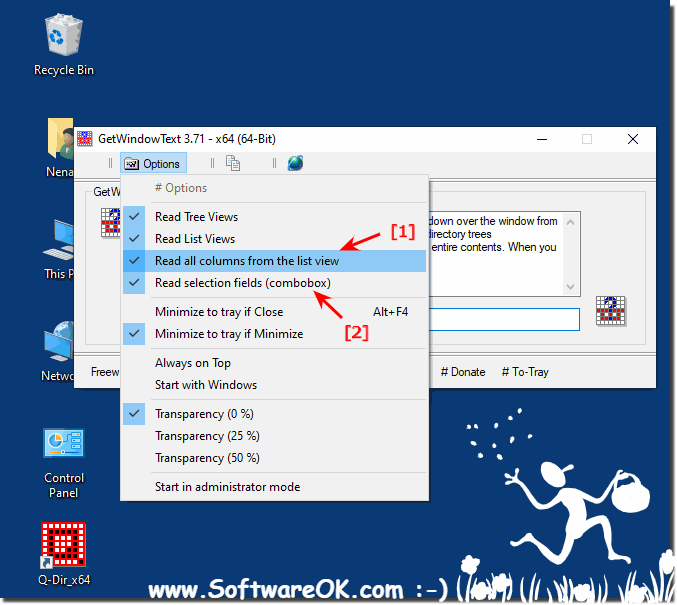Click the up arrow of description scrollbar
Viewport: 677px width, 605px height.
coord(570,222)
